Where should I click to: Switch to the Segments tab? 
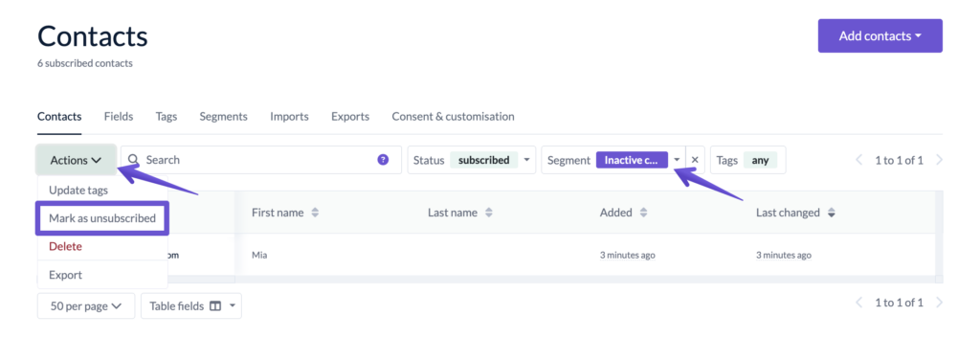pos(223,117)
